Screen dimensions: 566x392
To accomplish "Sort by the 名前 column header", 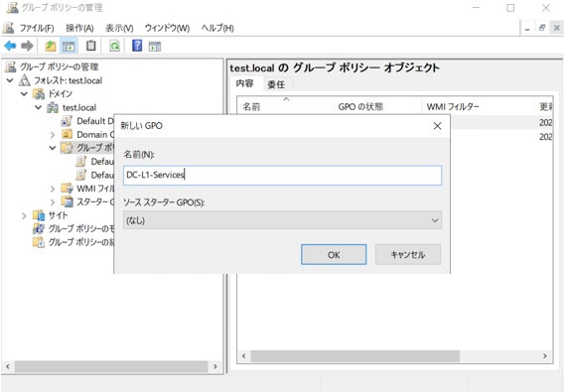I will (285, 106).
